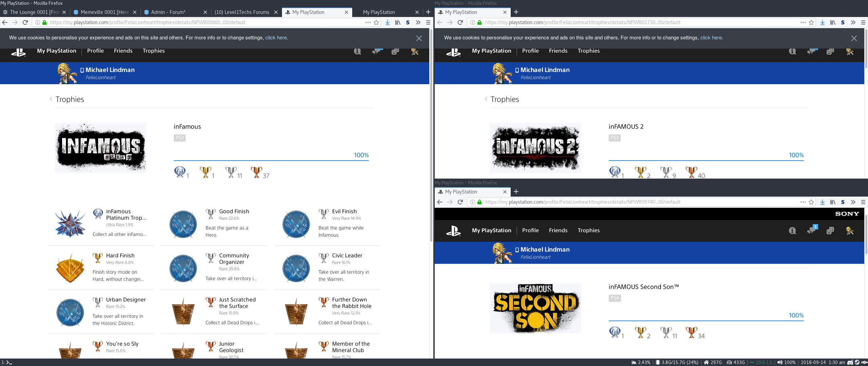The width and height of the screenshot is (868, 366).
Task: Click Second Son 100% progress bar
Action: point(706,321)
